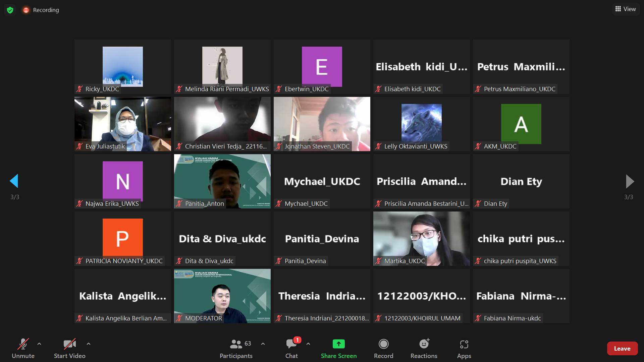Image resolution: width=644 pixels, height=362 pixels.
Task: Open the Participants panel icon
Action: coord(236,344)
